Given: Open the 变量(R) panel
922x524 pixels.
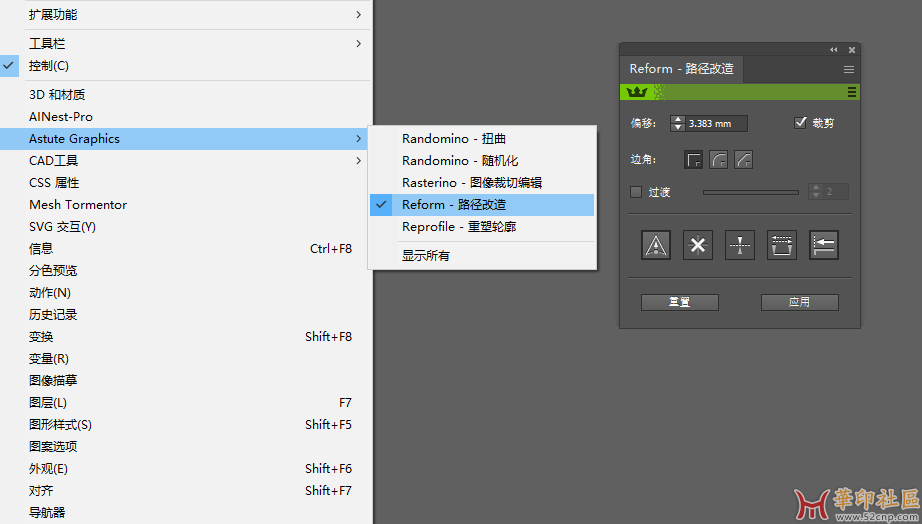Looking at the screenshot, I should (185, 359).
